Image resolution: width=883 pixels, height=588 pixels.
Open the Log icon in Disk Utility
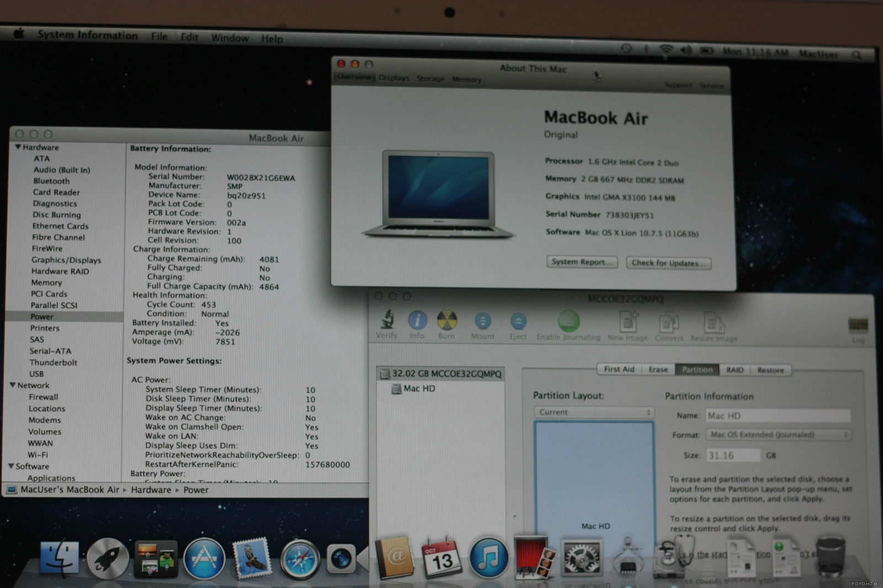click(858, 325)
